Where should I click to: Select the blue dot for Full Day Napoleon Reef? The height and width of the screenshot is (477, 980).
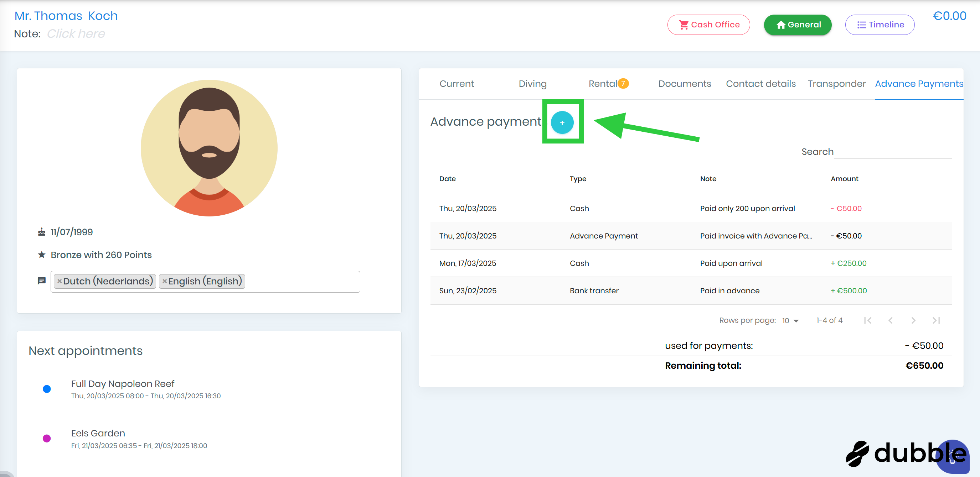click(47, 389)
